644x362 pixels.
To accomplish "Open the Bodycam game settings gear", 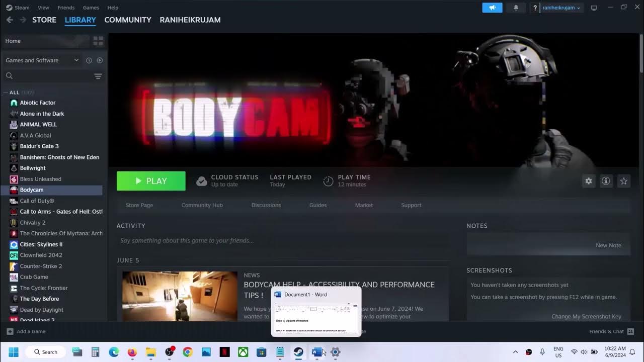I will tap(588, 181).
